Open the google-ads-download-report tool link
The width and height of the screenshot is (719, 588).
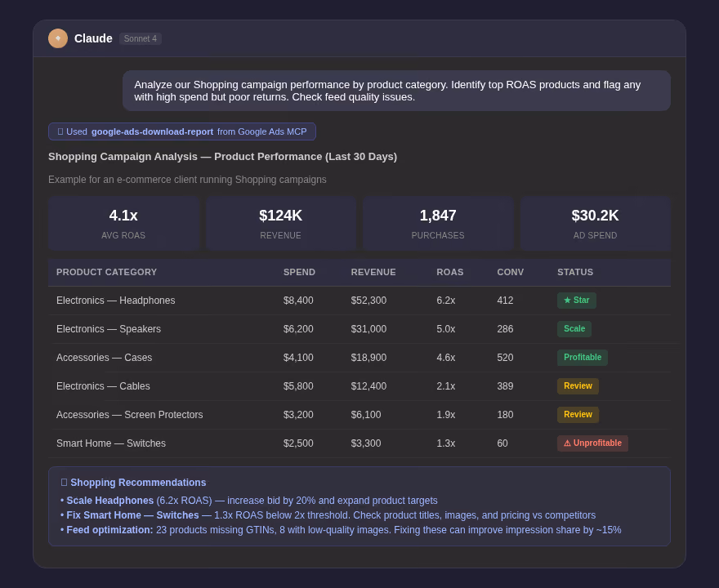click(x=152, y=131)
